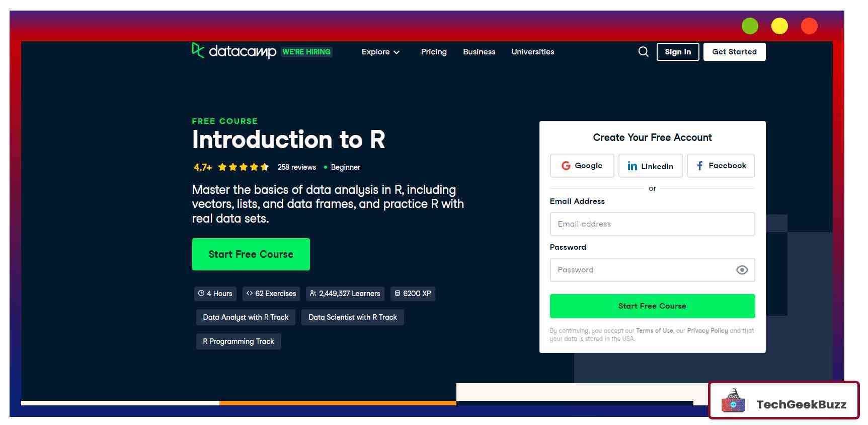This screenshot has height=425, width=868.
Task: Open the Universities page
Action: [x=533, y=52]
